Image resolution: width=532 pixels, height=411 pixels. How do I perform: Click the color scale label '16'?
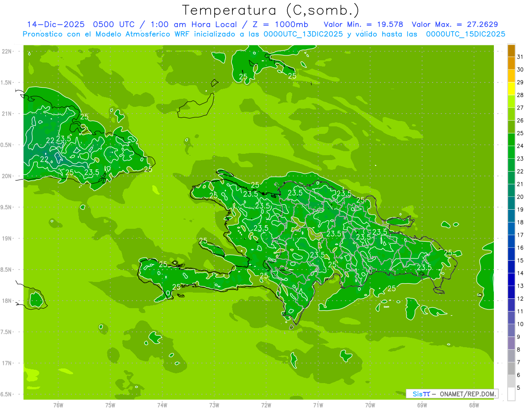520,247
